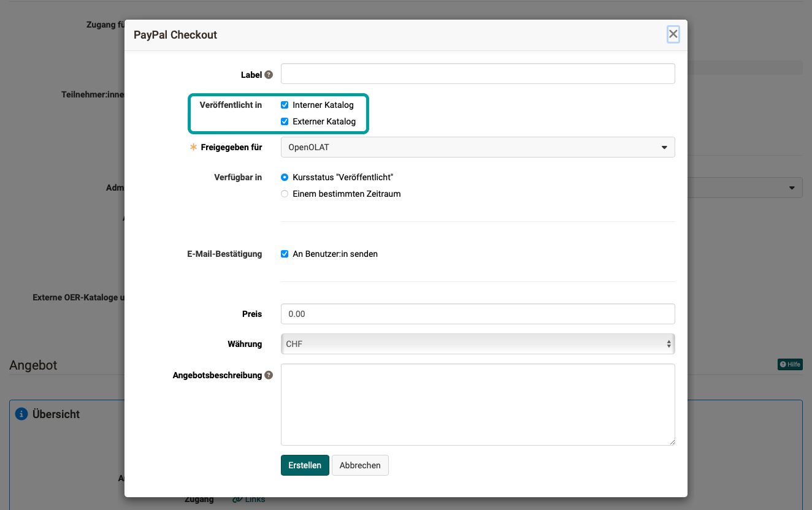This screenshot has width=812, height=510.
Task: Open the Hilfe button beside Angebot
Action: 790,365
